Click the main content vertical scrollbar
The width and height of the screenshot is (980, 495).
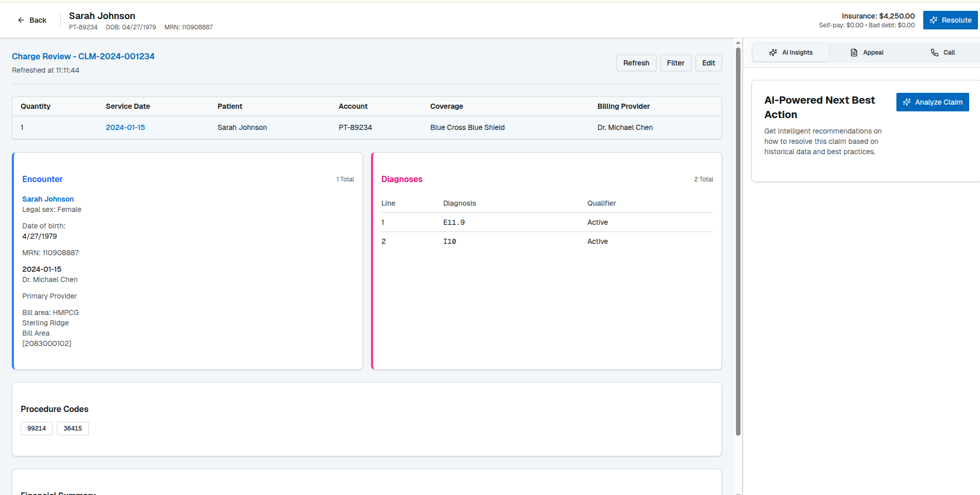click(x=738, y=241)
